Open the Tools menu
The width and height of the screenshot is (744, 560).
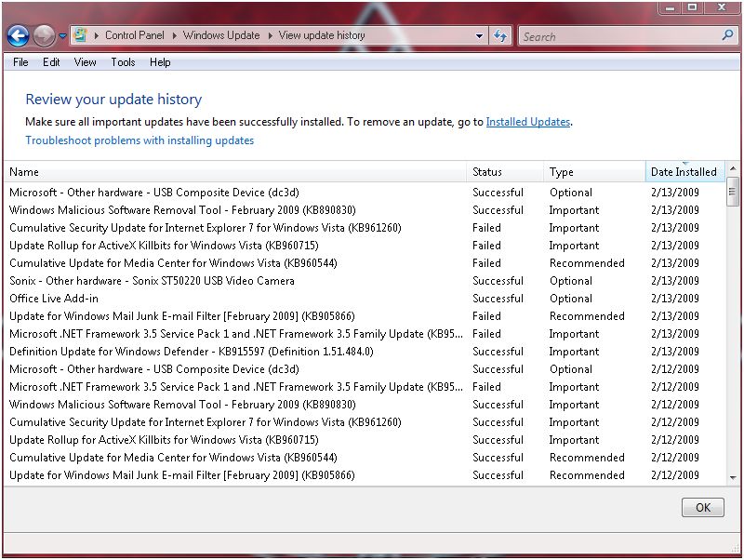(x=123, y=62)
